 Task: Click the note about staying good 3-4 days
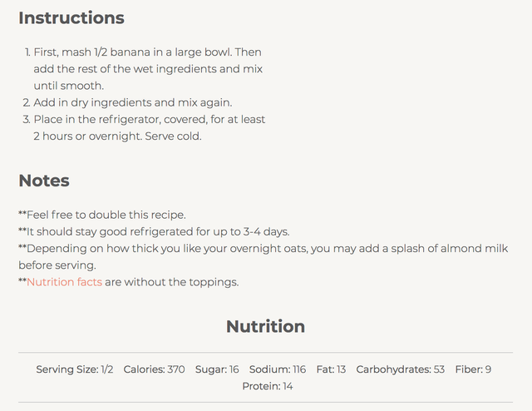click(x=154, y=231)
